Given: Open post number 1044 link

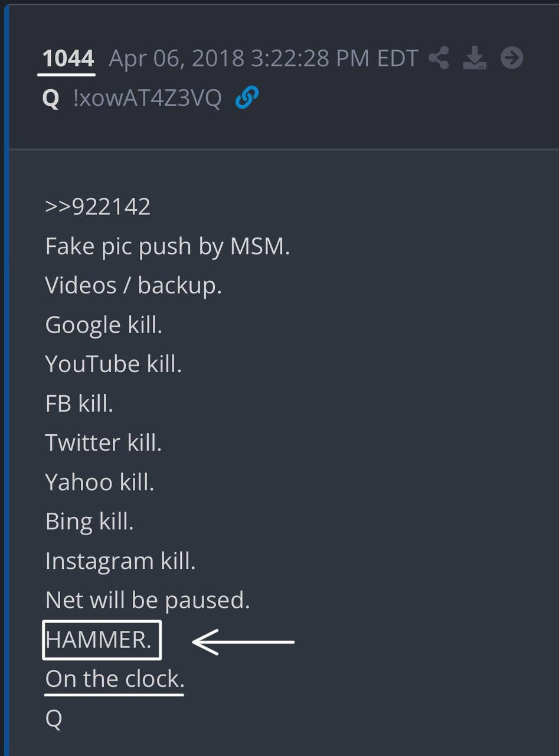Looking at the screenshot, I should pos(68,59).
